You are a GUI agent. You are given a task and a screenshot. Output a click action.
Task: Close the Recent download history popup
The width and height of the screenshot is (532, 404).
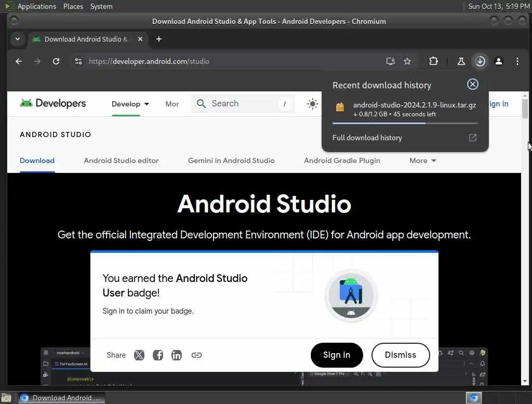point(473,84)
